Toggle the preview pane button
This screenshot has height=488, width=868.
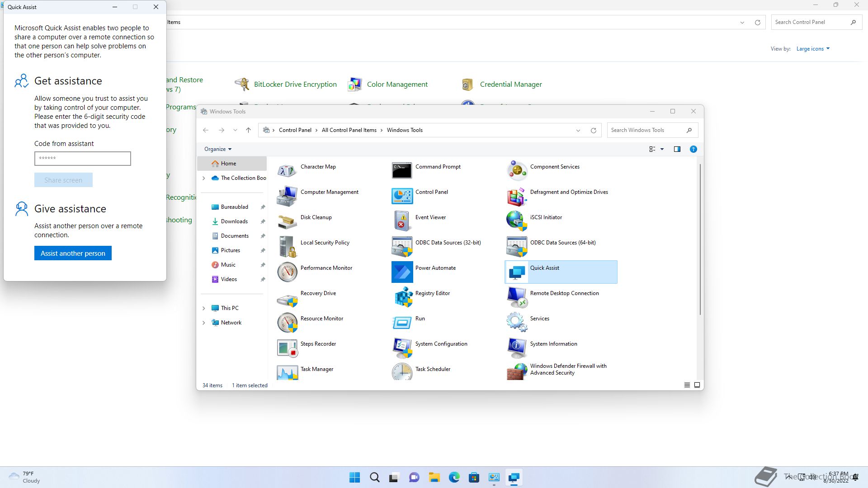click(x=677, y=149)
